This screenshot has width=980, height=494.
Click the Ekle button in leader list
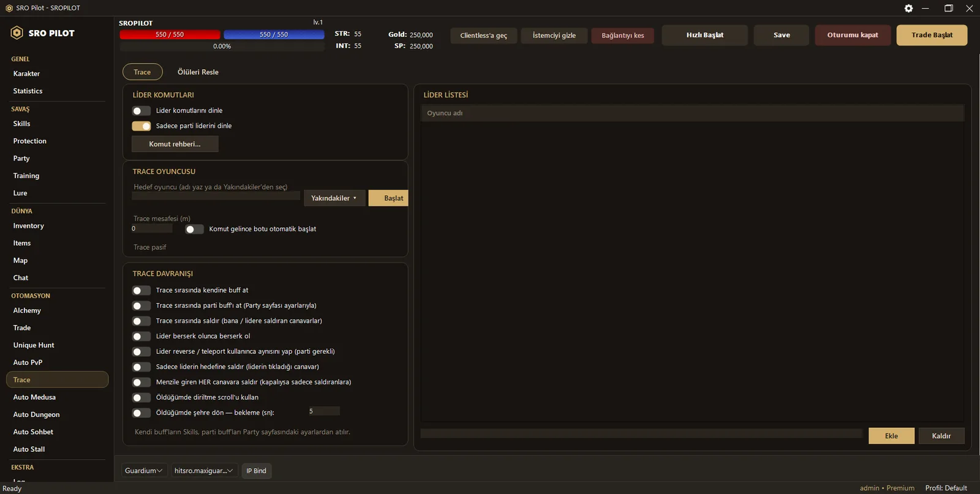click(x=891, y=436)
